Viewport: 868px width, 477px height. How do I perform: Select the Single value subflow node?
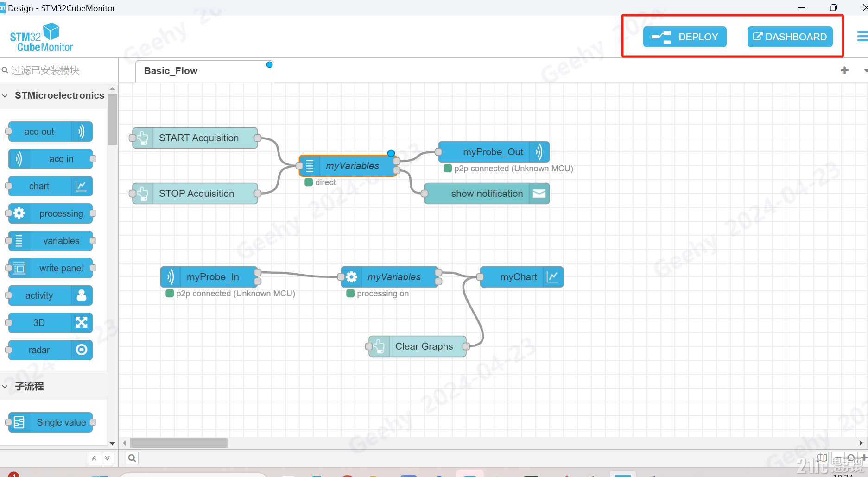pos(51,422)
